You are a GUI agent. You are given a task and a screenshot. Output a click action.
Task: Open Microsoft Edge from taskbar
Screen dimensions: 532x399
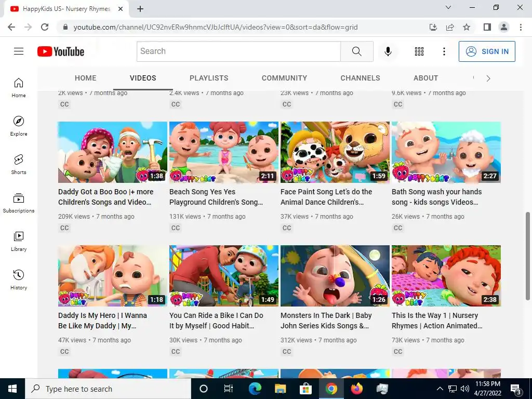click(255, 389)
